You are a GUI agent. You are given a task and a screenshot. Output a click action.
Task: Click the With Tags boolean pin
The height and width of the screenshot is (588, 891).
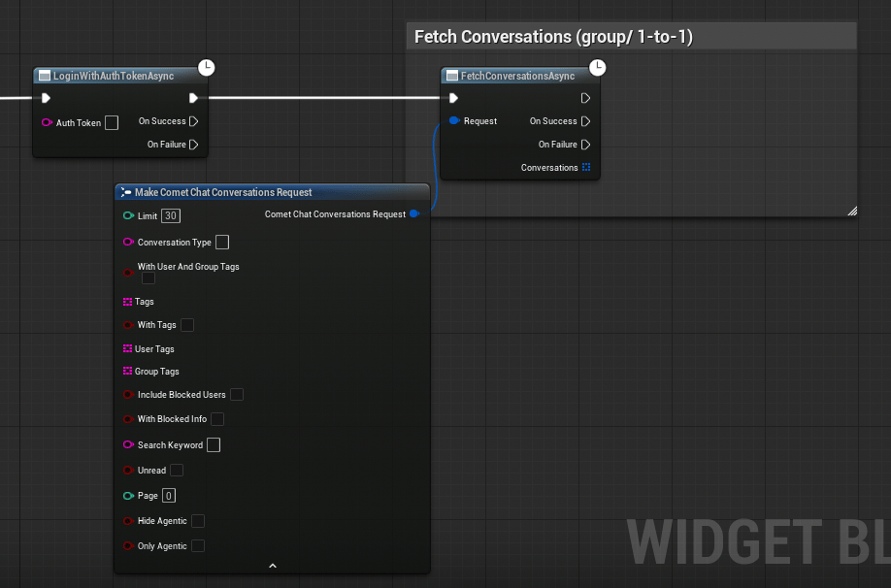128,325
